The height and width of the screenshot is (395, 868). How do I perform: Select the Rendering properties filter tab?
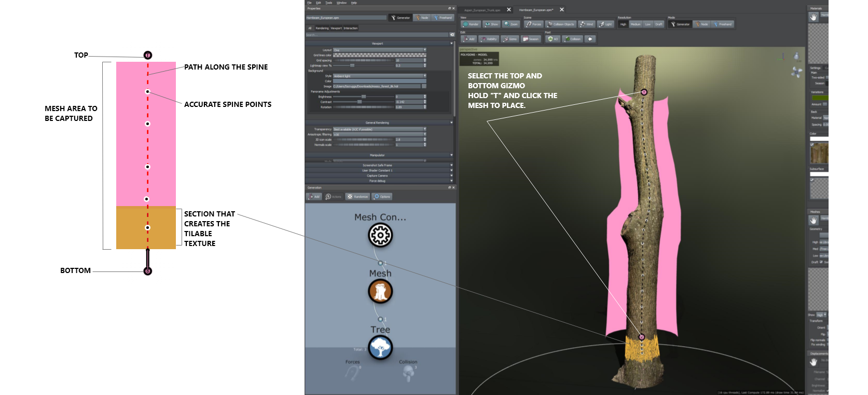pos(322,28)
